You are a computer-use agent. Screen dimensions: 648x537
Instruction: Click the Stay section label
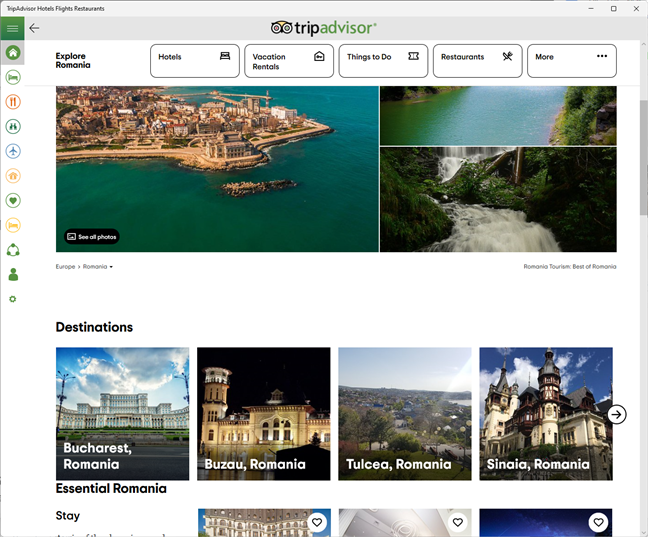(68, 516)
